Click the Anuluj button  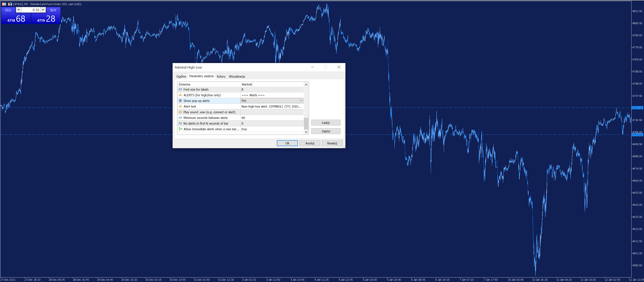(310, 143)
